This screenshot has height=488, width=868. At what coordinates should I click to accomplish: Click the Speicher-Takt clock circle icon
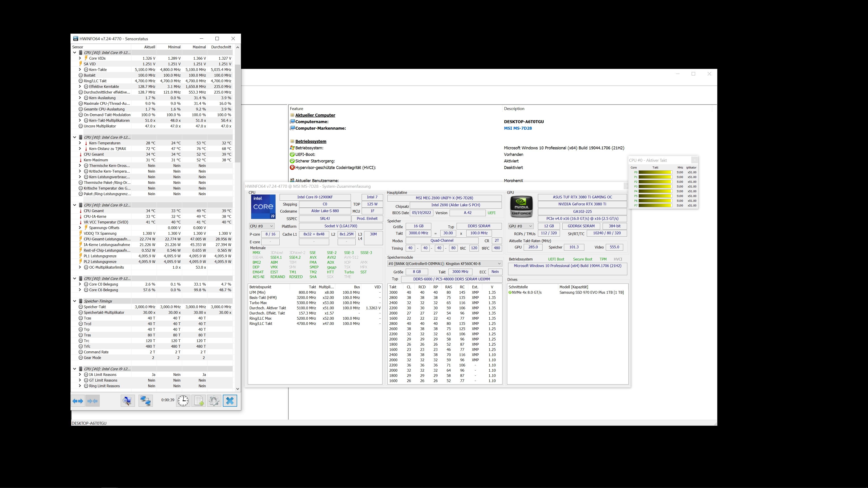[80, 307]
